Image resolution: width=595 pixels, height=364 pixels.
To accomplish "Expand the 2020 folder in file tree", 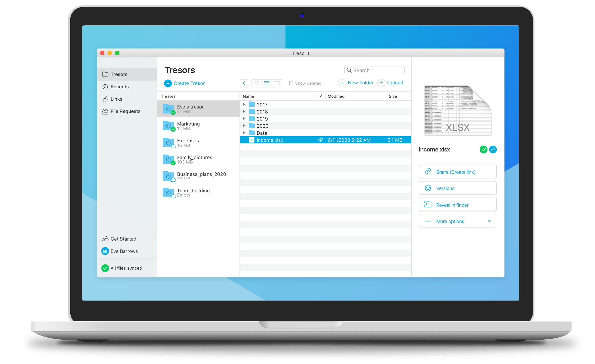I will tap(245, 126).
